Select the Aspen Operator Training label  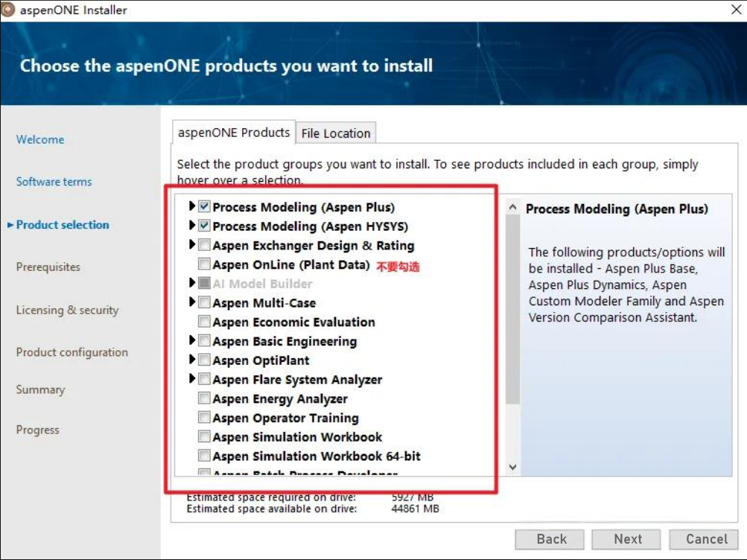click(286, 418)
